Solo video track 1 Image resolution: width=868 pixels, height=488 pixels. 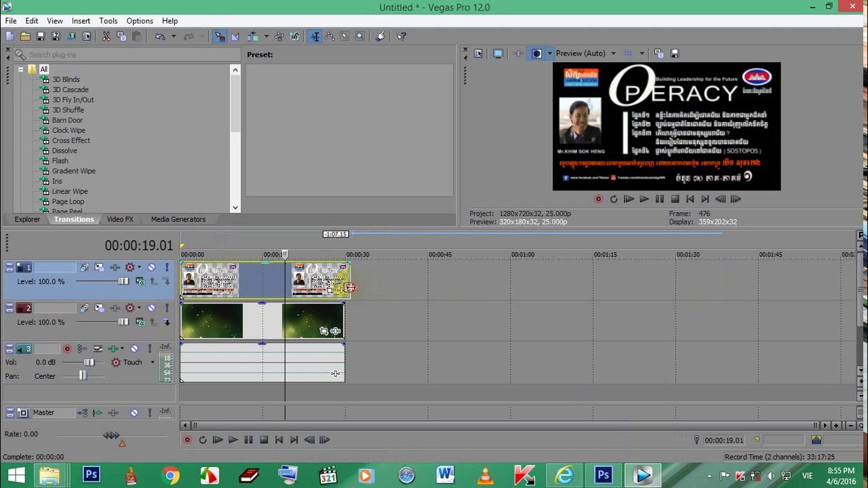coord(167,268)
